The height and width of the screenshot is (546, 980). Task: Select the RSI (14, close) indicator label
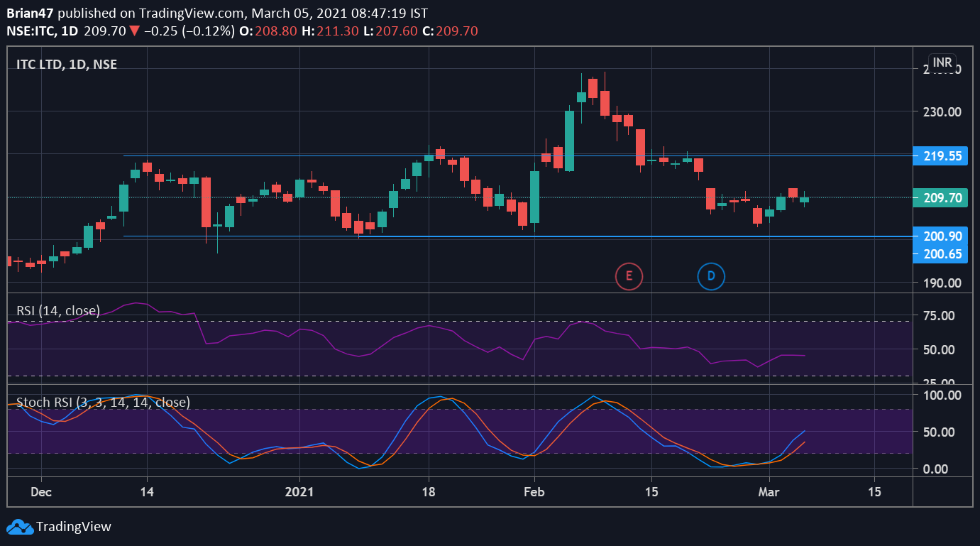58,310
